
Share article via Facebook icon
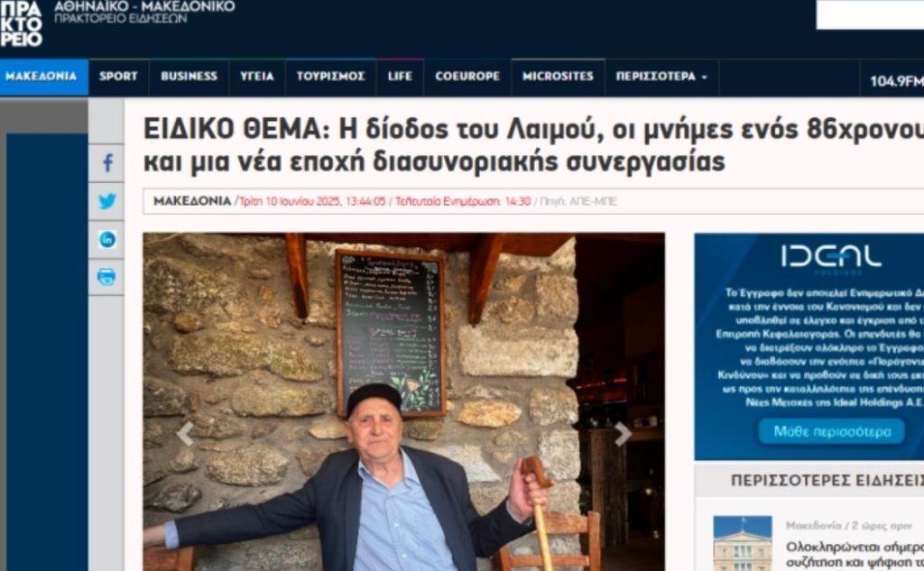click(x=106, y=162)
